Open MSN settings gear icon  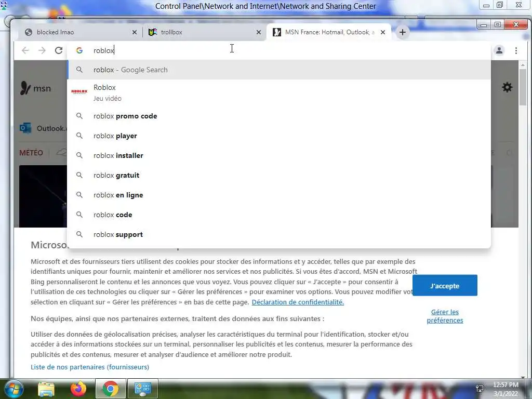click(507, 87)
